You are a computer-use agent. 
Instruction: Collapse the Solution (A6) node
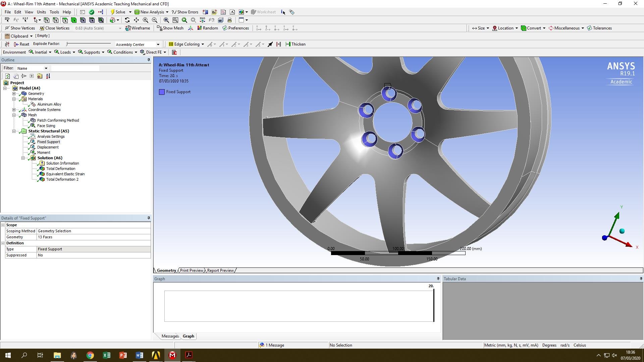(x=23, y=158)
